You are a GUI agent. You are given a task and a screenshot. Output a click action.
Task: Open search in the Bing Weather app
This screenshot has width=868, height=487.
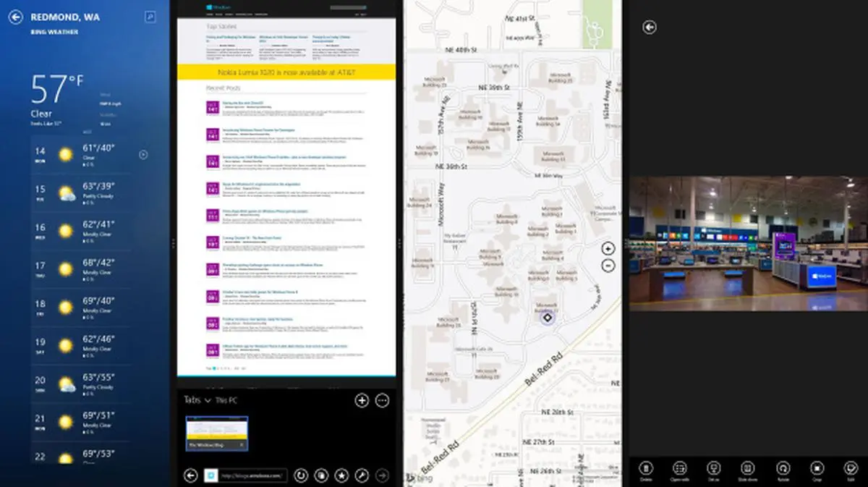coord(150,16)
